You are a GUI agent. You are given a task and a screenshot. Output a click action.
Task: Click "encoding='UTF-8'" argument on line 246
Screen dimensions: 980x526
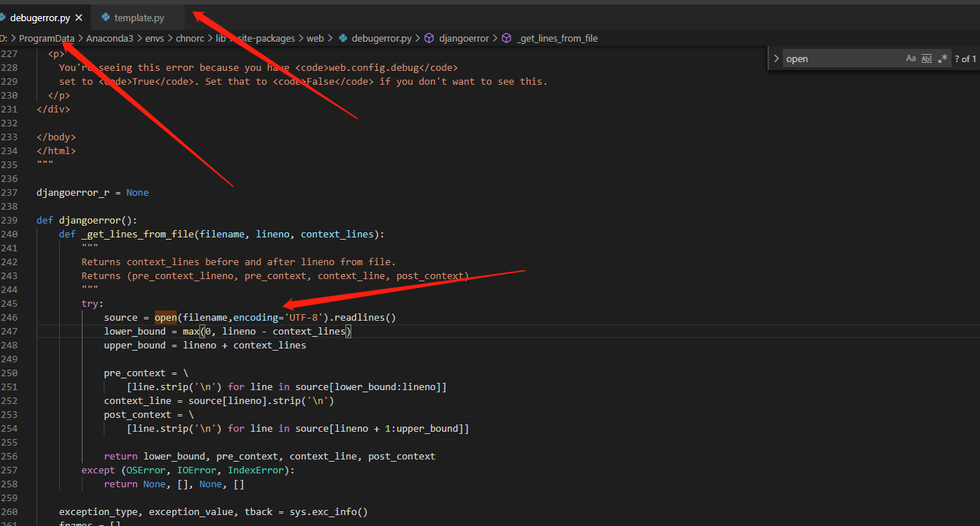pos(278,317)
